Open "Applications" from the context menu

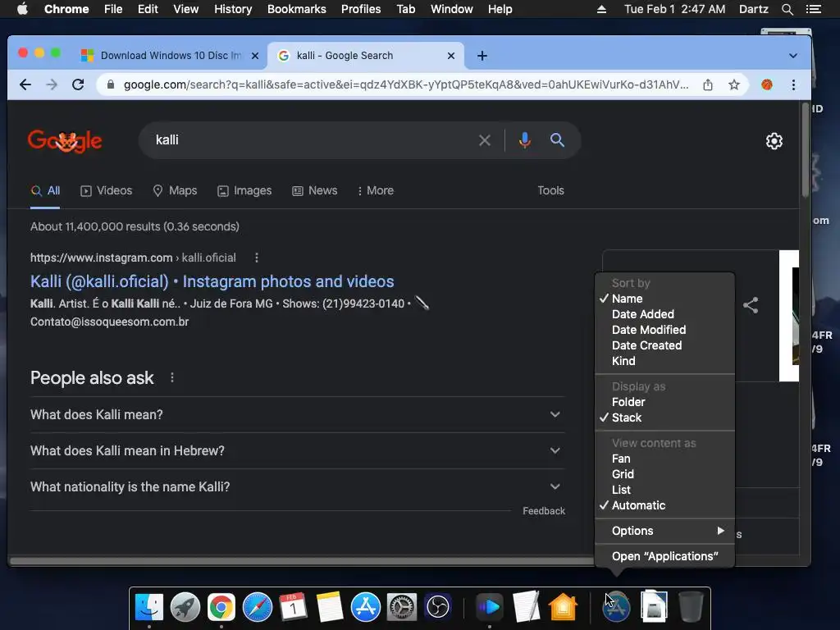(664, 556)
